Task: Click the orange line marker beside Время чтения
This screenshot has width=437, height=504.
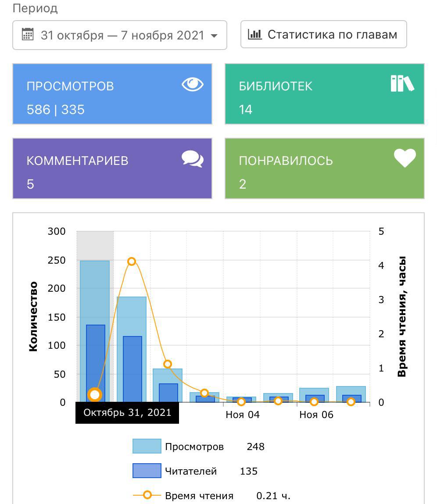Action: (147, 495)
